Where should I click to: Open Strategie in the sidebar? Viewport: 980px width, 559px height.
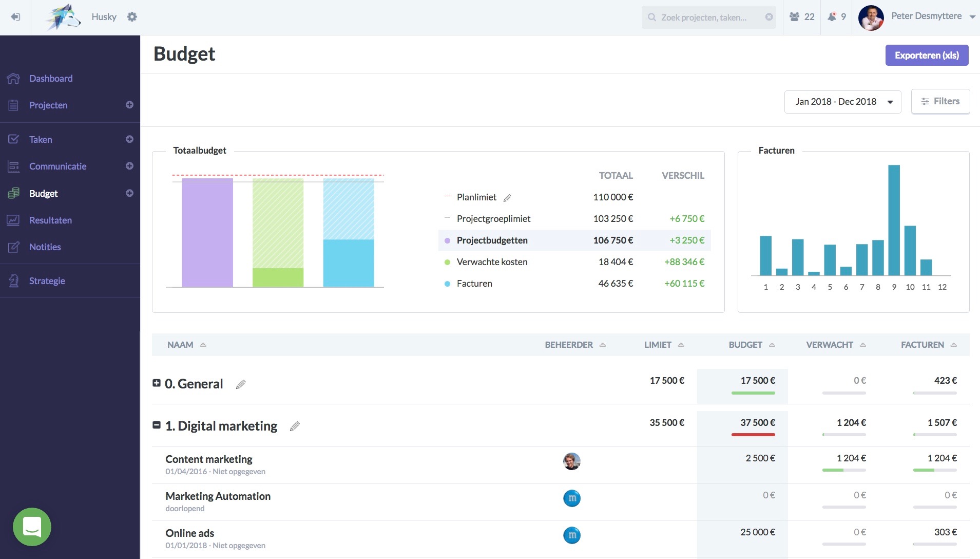[x=47, y=281]
